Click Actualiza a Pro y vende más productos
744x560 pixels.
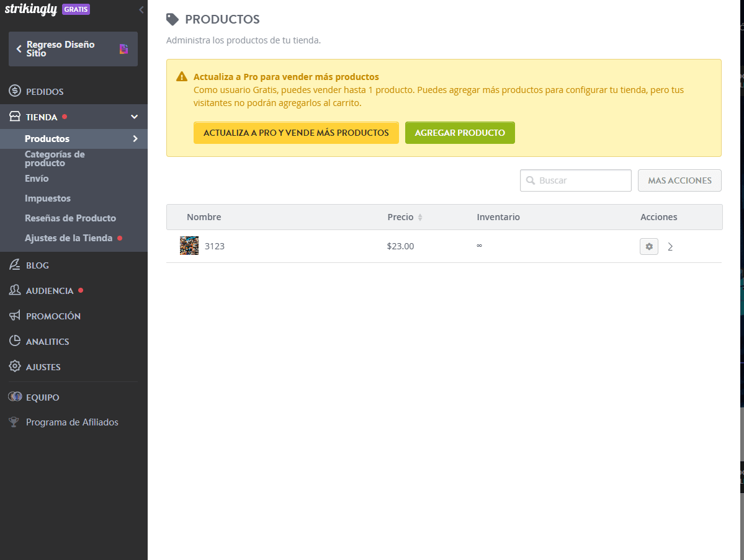296,133
